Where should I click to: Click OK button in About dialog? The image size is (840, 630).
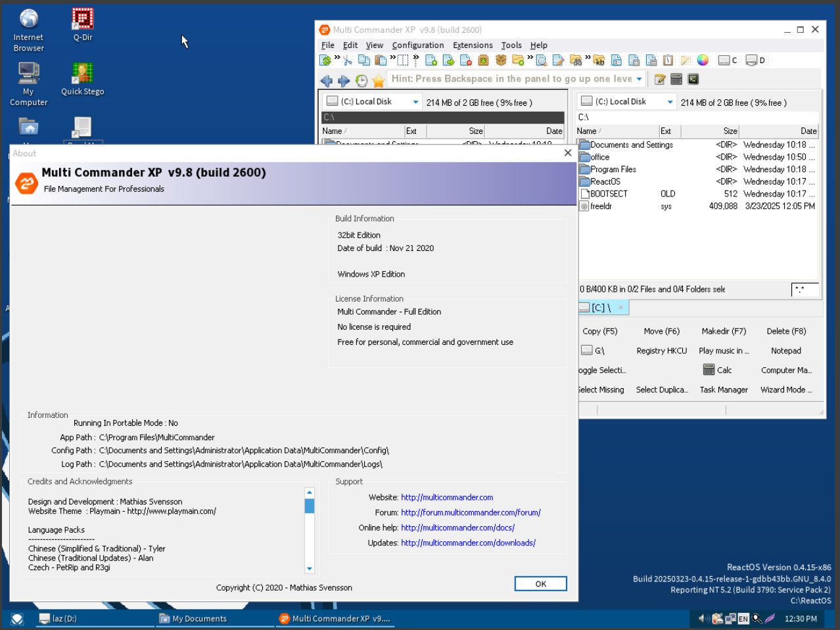pos(541,584)
